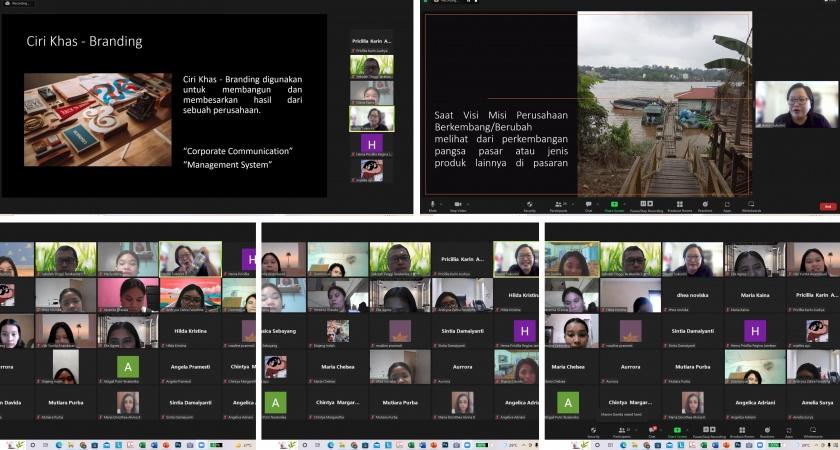Open the Participants panel in the bottom-right meeting
This screenshot has width=840, height=450.
click(x=622, y=433)
